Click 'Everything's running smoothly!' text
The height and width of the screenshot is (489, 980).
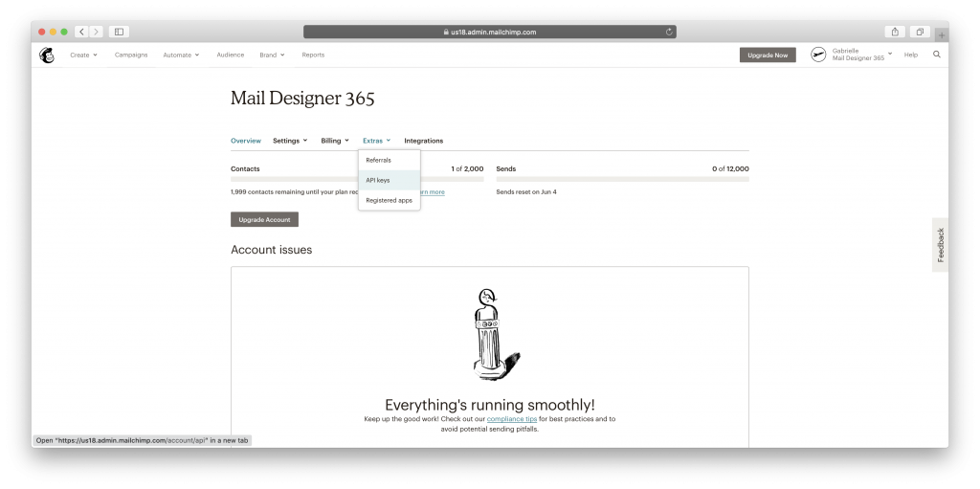click(490, 405)
